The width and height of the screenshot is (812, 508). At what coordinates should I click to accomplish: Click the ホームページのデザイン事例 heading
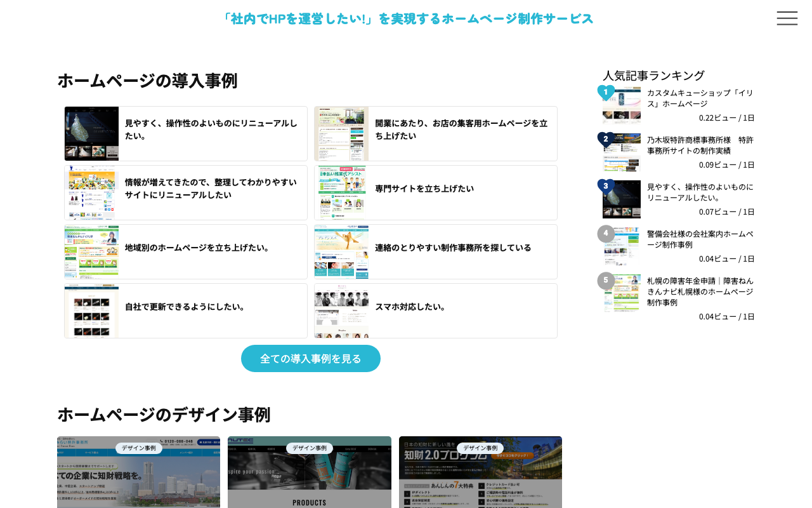[x=164, y=415]
